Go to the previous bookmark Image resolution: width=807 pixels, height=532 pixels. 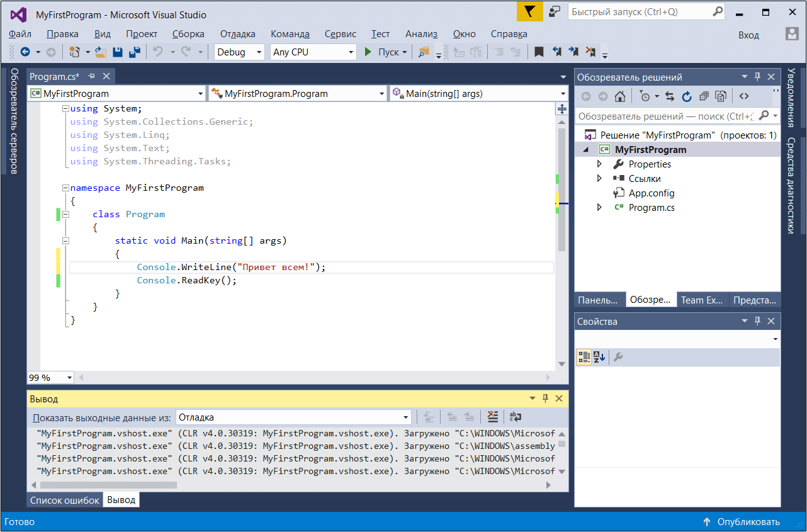click(556, 52)
